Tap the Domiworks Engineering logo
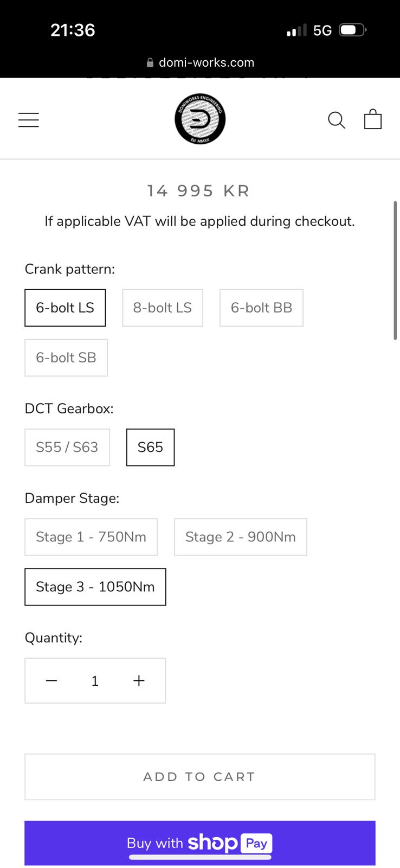Viewport: 400px width, 868px height. 200,119
